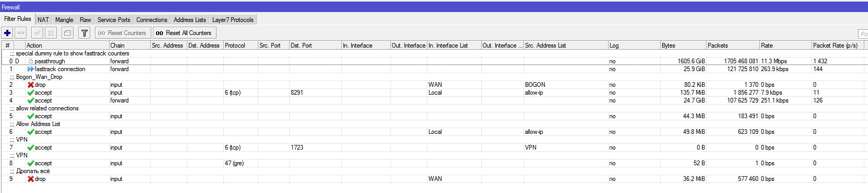Select the Bogon_Wan_Drop comment row
Screen dimensions: 868x193
tap(434, 77)
